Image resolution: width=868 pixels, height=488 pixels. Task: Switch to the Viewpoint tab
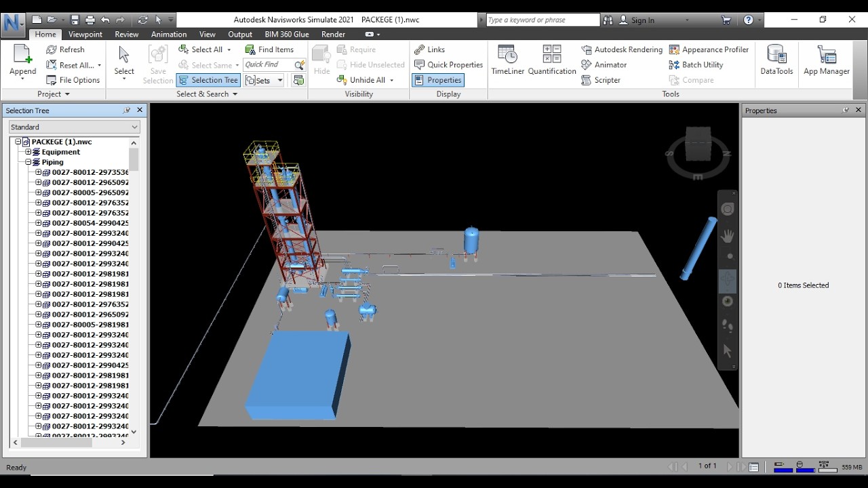pos(85,34)
